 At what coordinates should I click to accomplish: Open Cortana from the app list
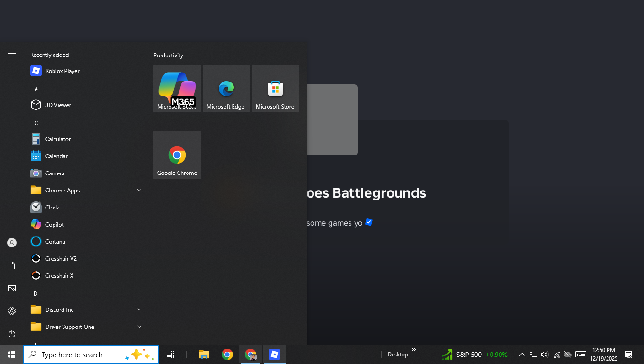pos(85,242)
